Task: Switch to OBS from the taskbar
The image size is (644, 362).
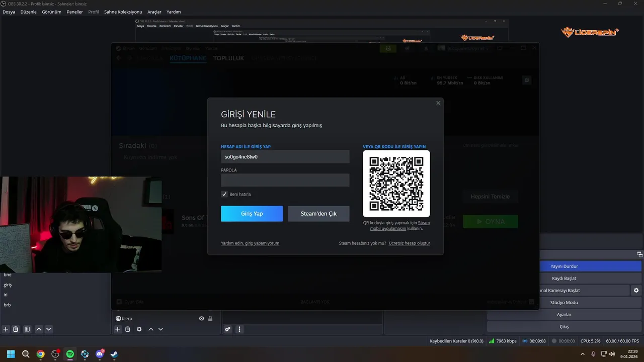Action: pos(55,354)
